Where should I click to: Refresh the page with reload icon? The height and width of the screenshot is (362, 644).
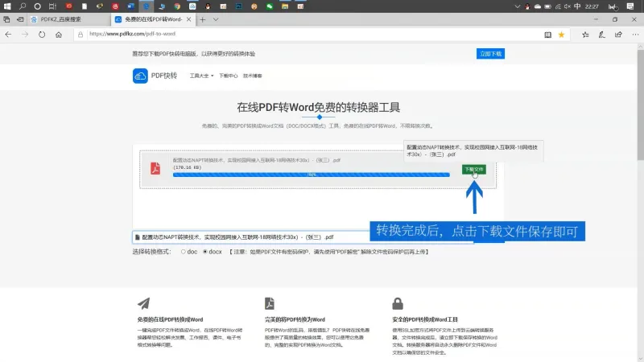42,35
